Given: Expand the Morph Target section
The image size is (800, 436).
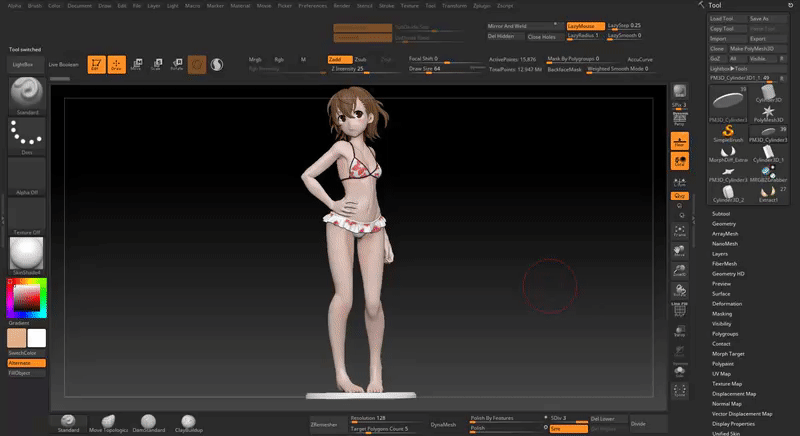Looking at the screenshot, I should tap(728, 353).
